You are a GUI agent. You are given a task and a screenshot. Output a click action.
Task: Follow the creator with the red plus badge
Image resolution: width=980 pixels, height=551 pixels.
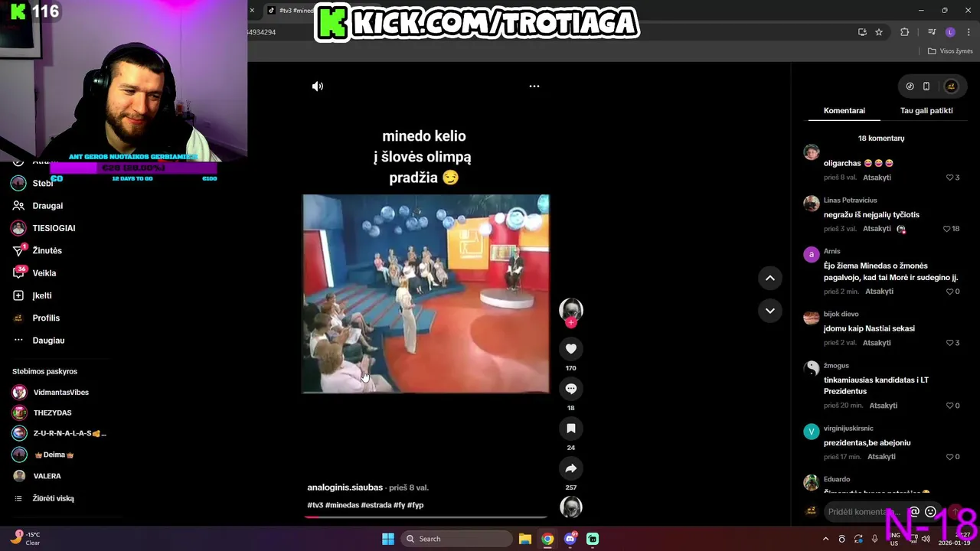pos(571,323)
